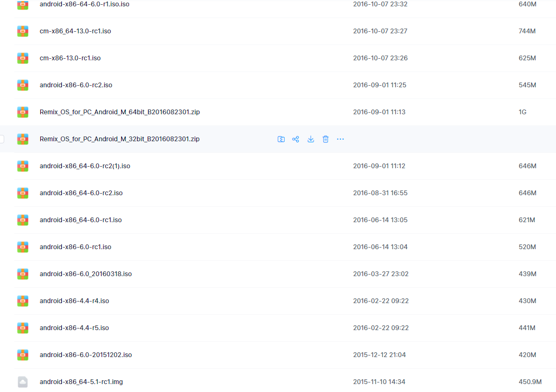Click archive icon of android-x86-6.0-20151202.iso

click(23, 354)
